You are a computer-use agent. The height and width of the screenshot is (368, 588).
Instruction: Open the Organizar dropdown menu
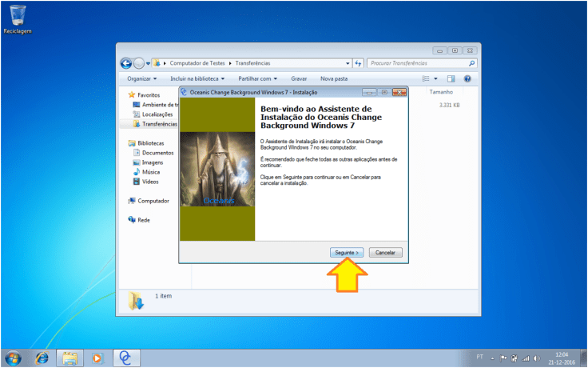pos(142,79)
